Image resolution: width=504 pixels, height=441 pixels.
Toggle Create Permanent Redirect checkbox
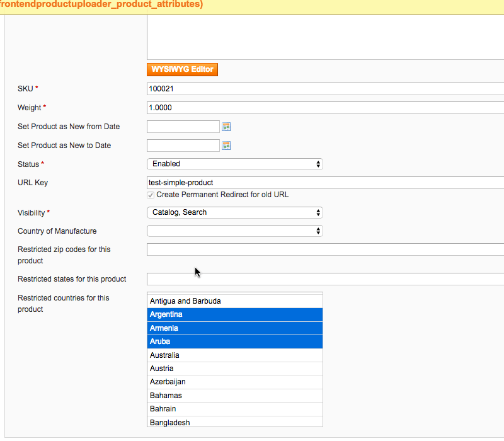coord(151,195)
